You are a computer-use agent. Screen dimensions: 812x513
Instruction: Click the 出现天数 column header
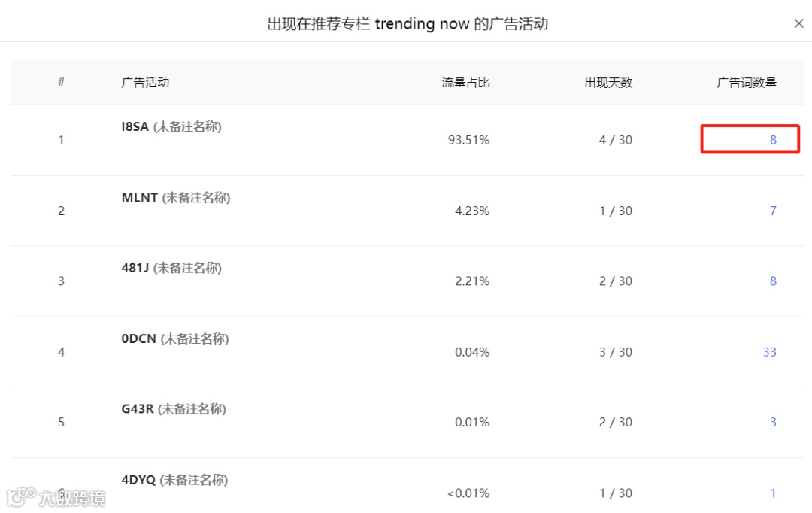coord(608,83)
